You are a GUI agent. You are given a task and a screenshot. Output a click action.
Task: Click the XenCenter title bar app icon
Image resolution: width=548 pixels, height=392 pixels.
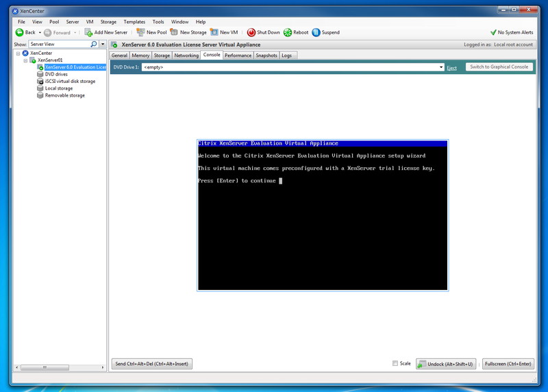(15, 11)
